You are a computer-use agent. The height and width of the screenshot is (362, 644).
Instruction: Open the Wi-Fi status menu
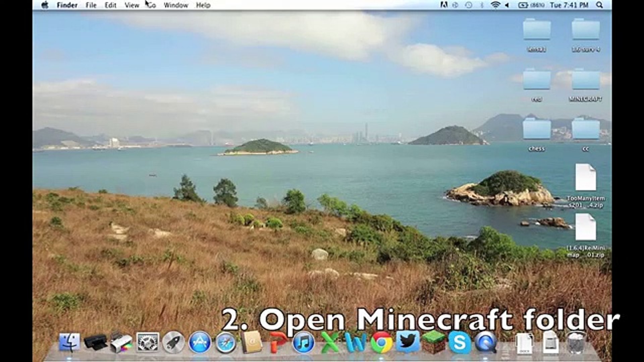(495, 5)
